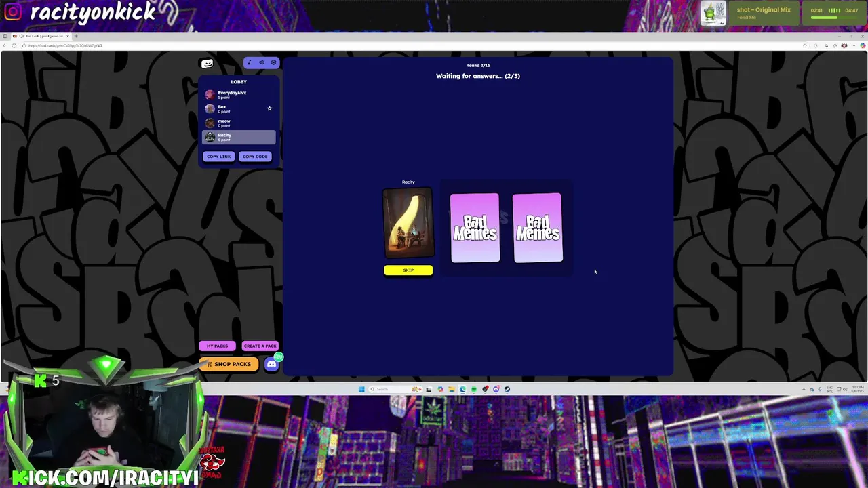Close the Bad Cards browser tab
The image size is (868, 488).
click(x=68, y=36)
